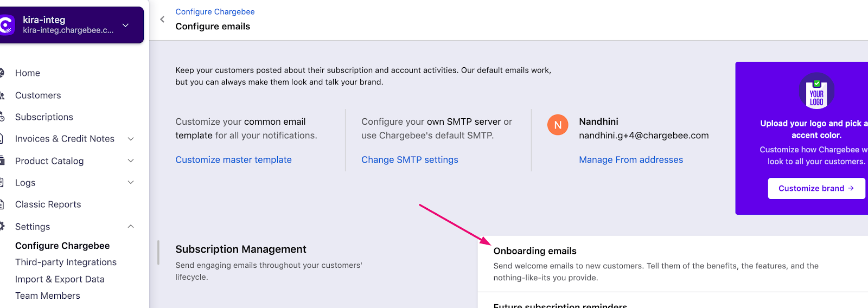Screen dimensions: 868x308
Task: Collapse the Settings section chevron
Action: pyautogui.click(x=131, y=227)
